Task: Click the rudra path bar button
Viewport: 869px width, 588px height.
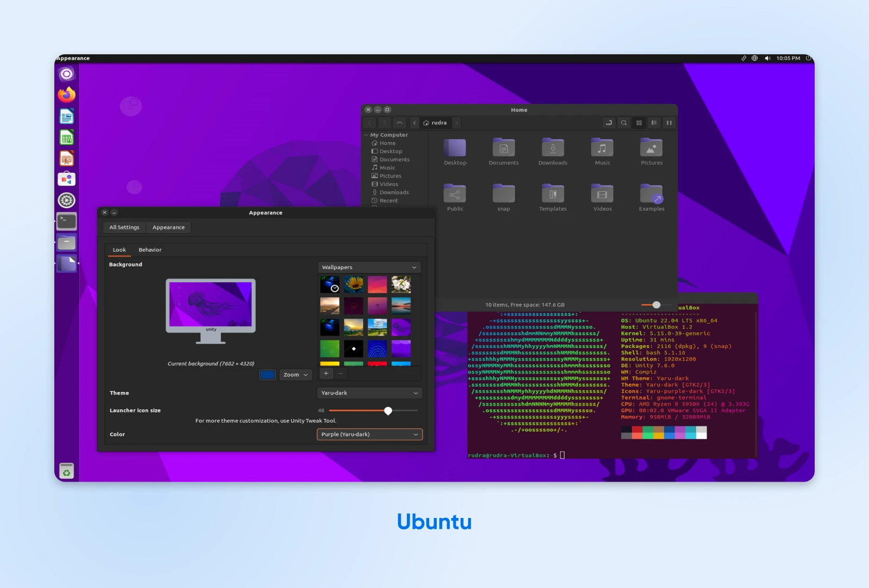Action: 435,123
